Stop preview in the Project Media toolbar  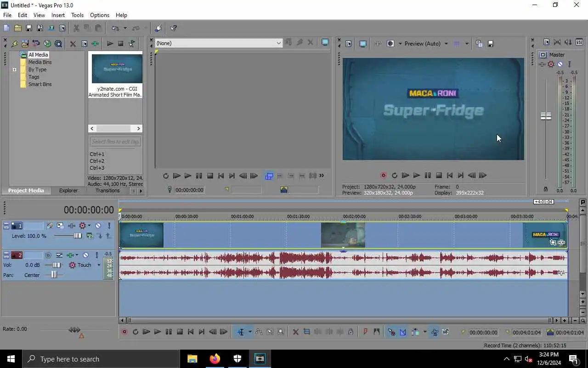(121, 44)
